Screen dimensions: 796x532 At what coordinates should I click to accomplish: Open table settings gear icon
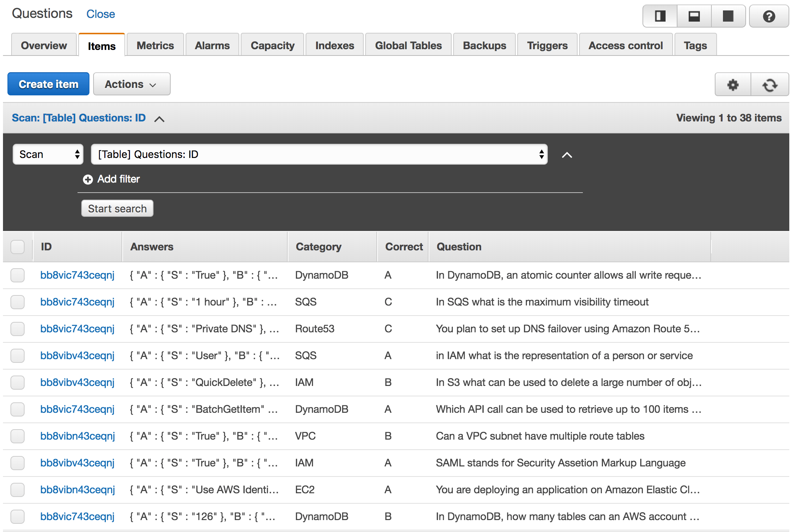(733, 85)
